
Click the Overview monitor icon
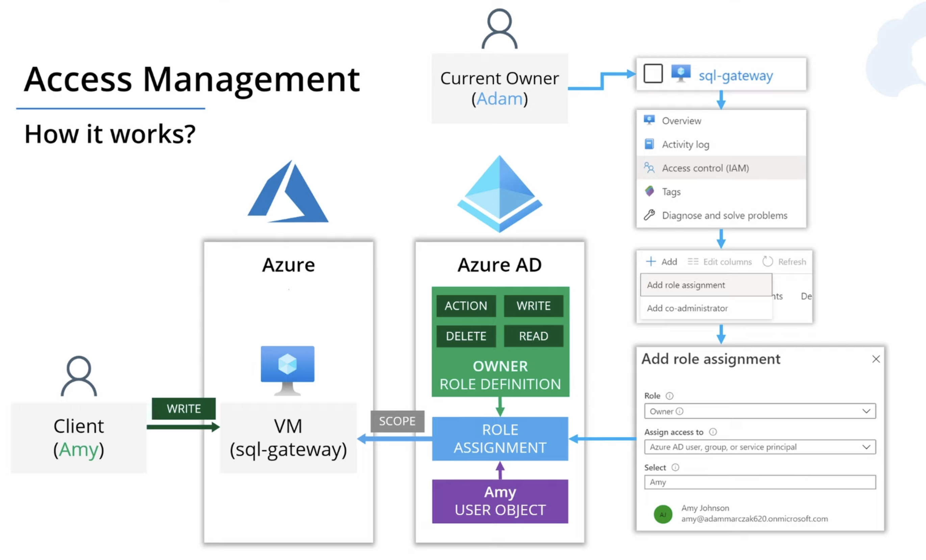click(x=649, y=120)
